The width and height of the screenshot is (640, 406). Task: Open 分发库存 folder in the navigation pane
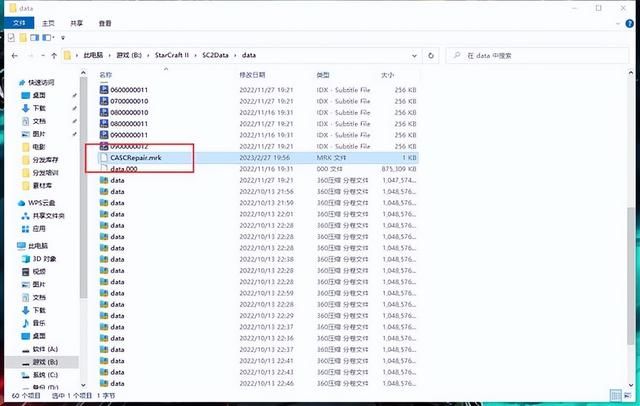45,160
